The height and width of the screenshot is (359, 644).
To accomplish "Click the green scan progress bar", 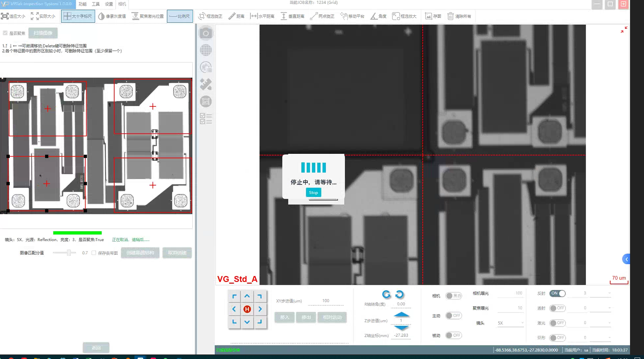I will point(77,233).
